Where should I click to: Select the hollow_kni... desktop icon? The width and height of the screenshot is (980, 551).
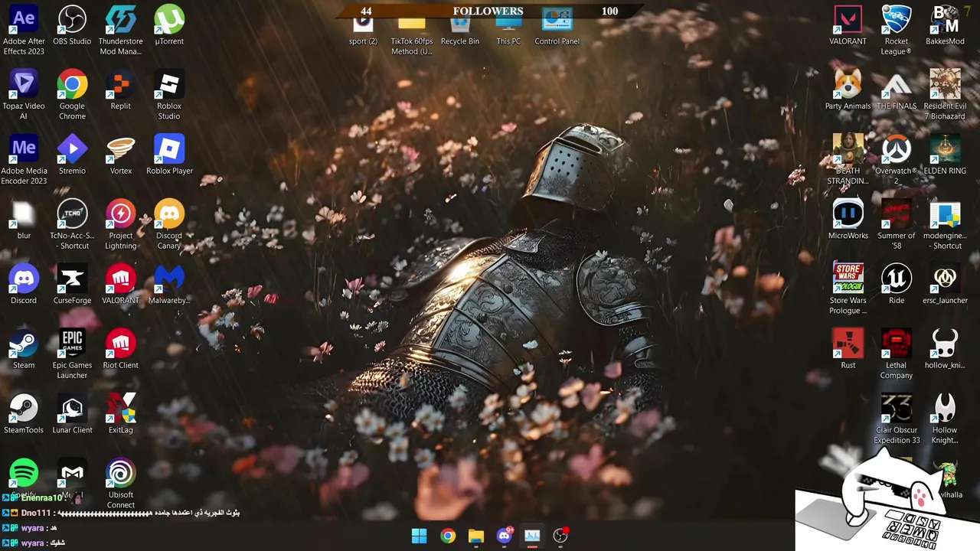pos(945,350)
